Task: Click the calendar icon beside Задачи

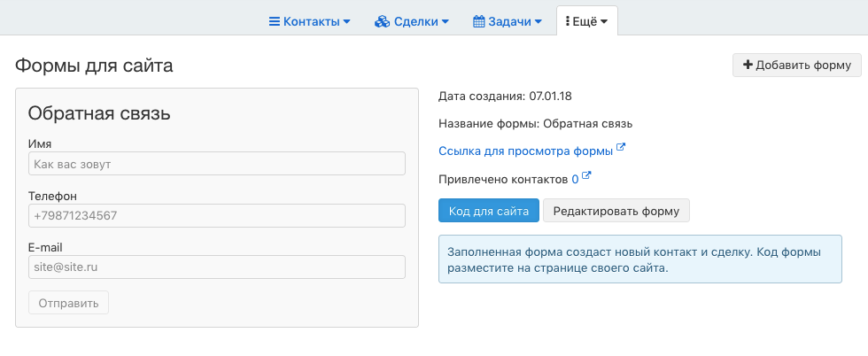Action: click(479, 22)
